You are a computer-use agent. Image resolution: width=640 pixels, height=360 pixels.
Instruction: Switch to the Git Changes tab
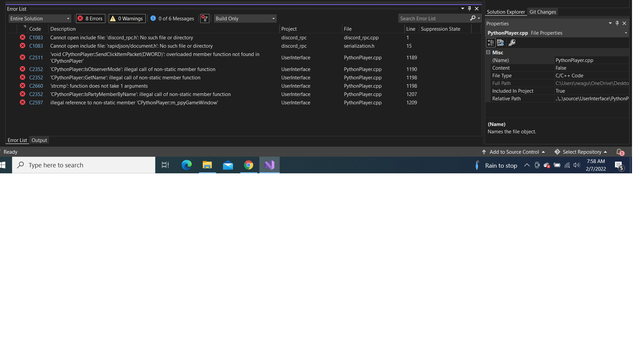(x=542, y=12)
